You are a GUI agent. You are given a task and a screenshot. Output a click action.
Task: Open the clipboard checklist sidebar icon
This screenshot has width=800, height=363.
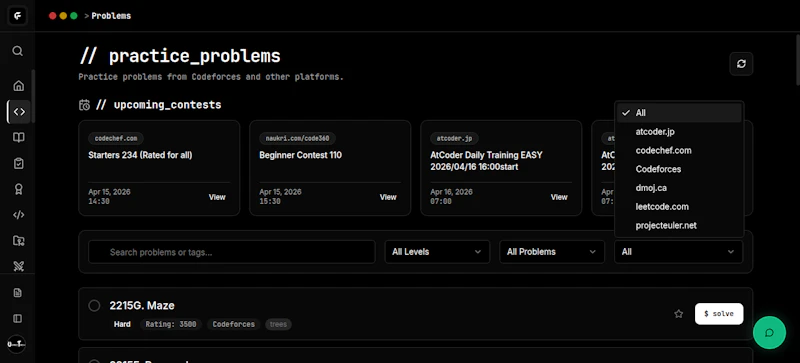click(x=18, y=163)
